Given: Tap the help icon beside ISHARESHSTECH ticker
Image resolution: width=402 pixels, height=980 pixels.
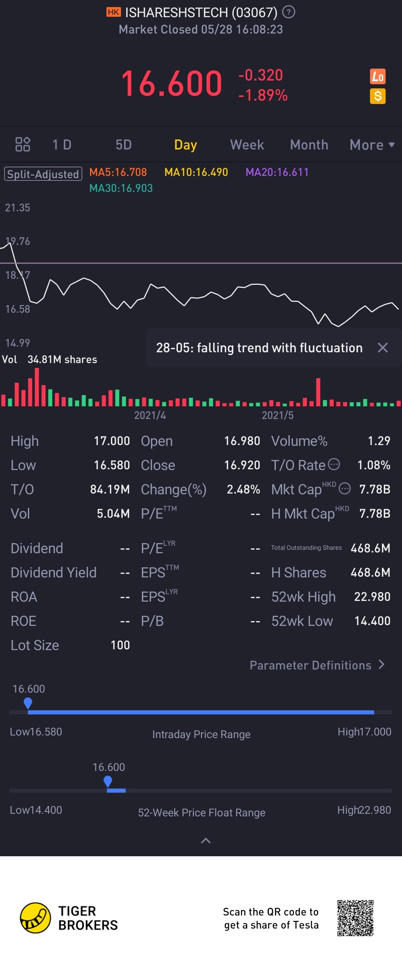Looking at the screenshot, I should coord(289,12).
